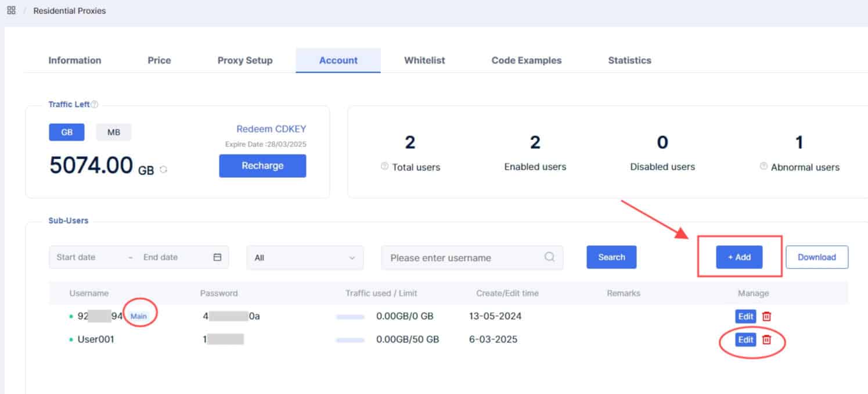Click the trash icon for the Main account row
The image size is (868, 394).
click(x=766, y=317)
